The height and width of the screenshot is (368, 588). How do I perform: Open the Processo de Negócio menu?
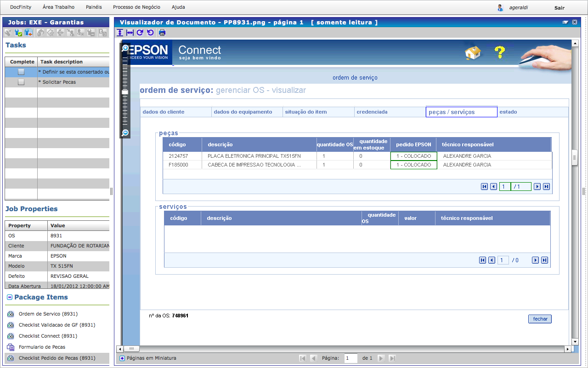pyautogui.click(x=136, y=7)
